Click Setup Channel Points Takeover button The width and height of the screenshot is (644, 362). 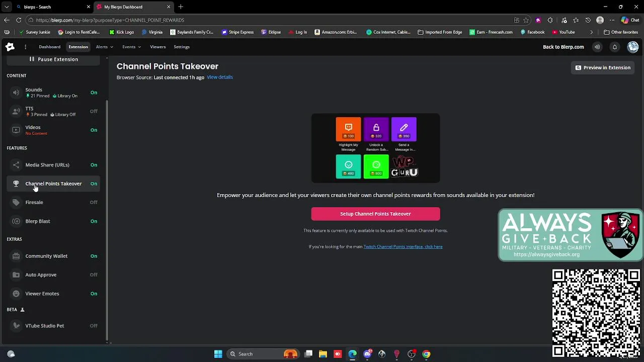point(375,214)
